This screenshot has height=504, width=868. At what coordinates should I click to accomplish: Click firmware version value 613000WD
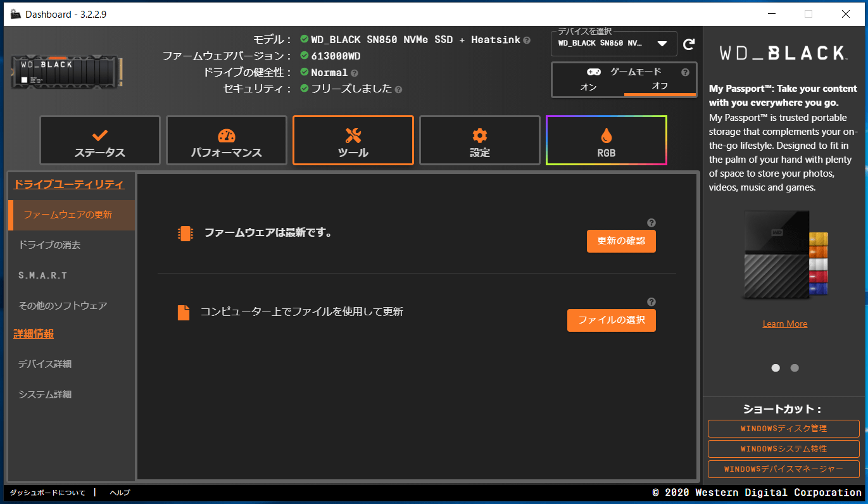[336, 56]
